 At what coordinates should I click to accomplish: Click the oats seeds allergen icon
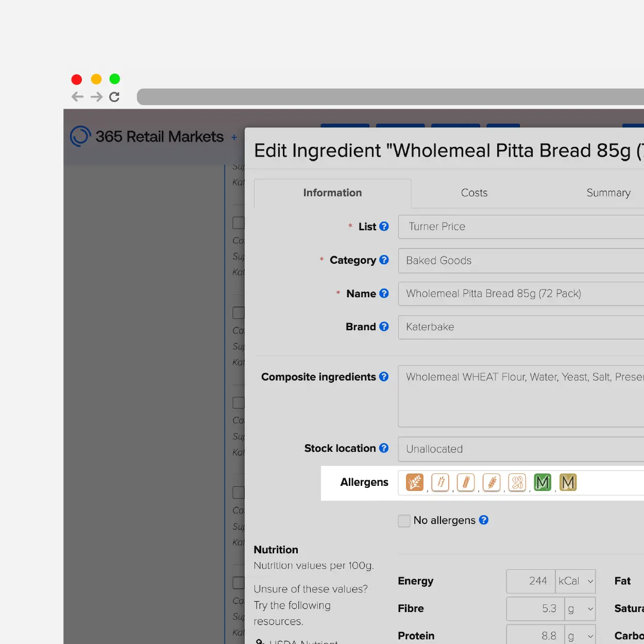[517, 482]
